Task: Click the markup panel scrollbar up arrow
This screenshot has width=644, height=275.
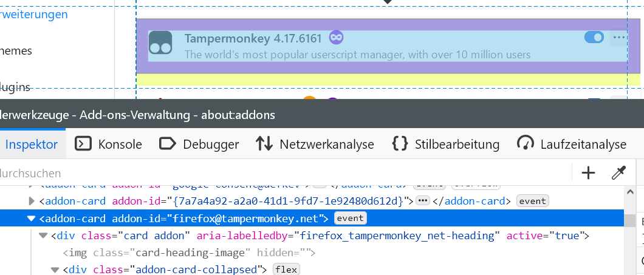Action: coord(630,191)
